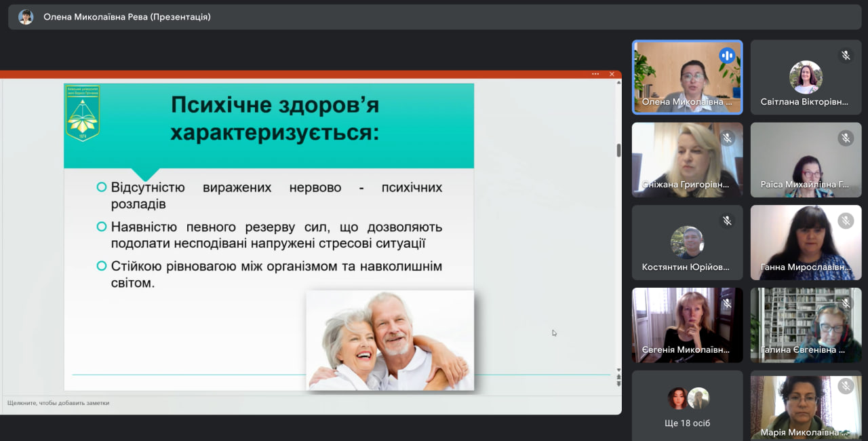Open the three-dot options in the presentation window
This screenshot has height=441, width=868.
tap(595, 74)
